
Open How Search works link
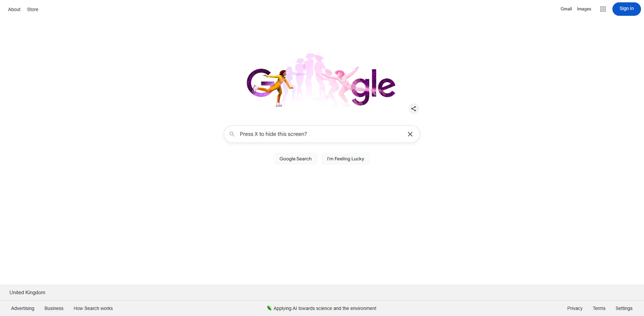pos(93,308)
